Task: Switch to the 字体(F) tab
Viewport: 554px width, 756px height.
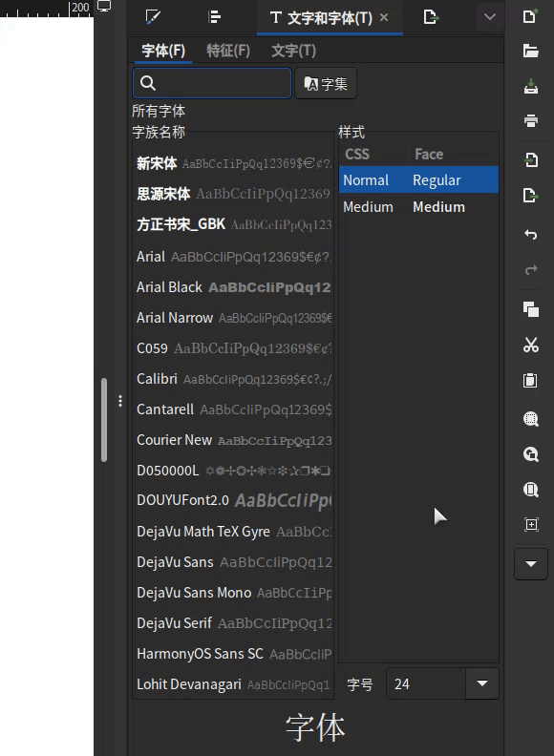Action: 163,51
